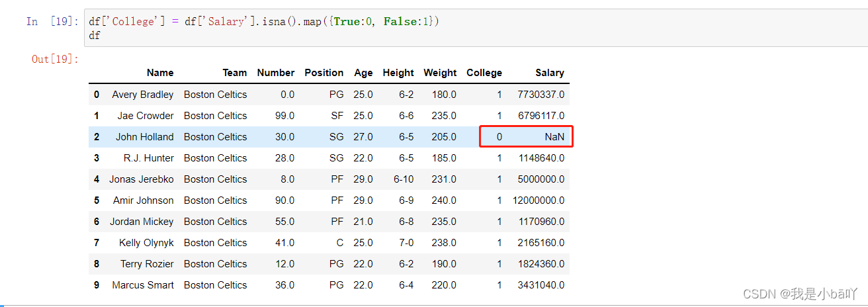Click salary value 2165160.0
868x307 pixels.
coord(541,243)
